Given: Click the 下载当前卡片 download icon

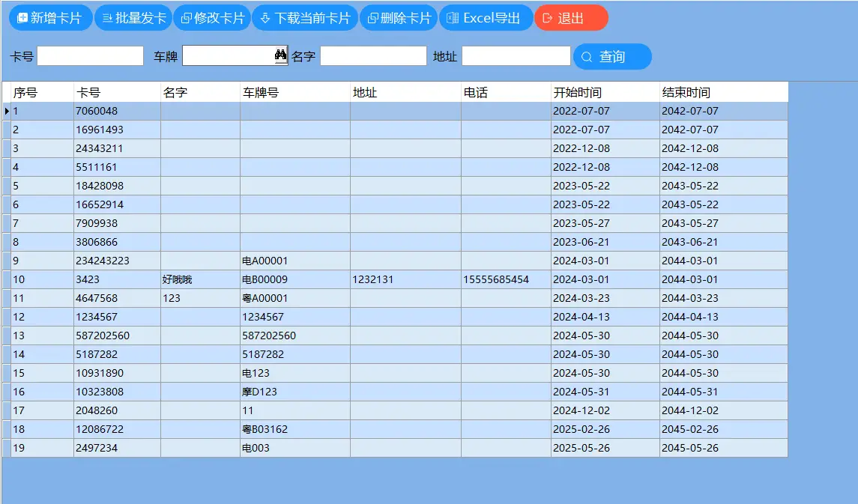Looking at the screenshot, I should (264, 17).
